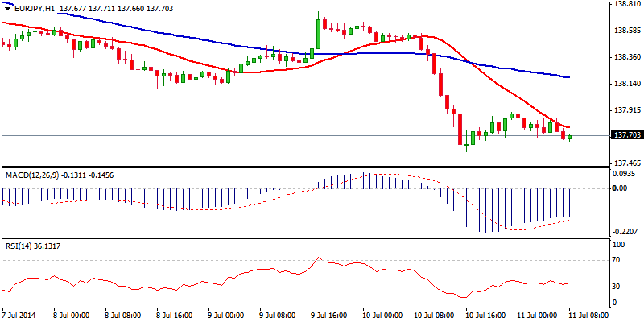Screen dimensions: 644x322
Task: Click the 9 Jul 08:00 time label
Action: click(x=278, y=316)
